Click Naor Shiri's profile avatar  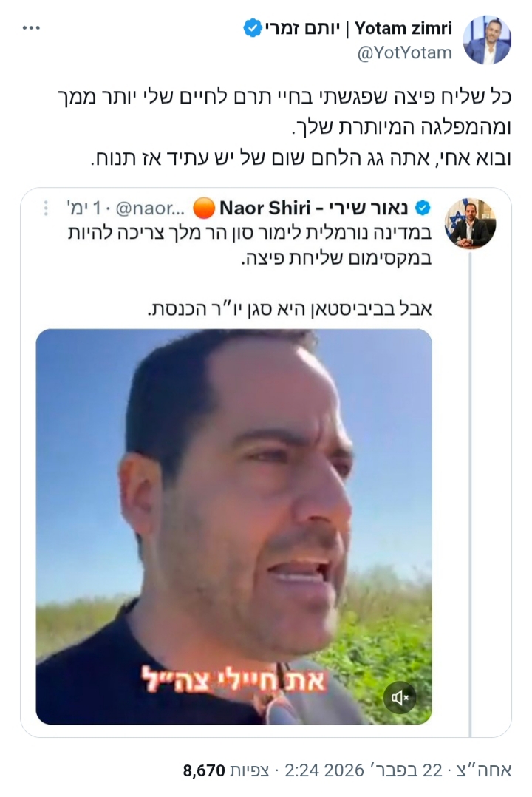470,223
